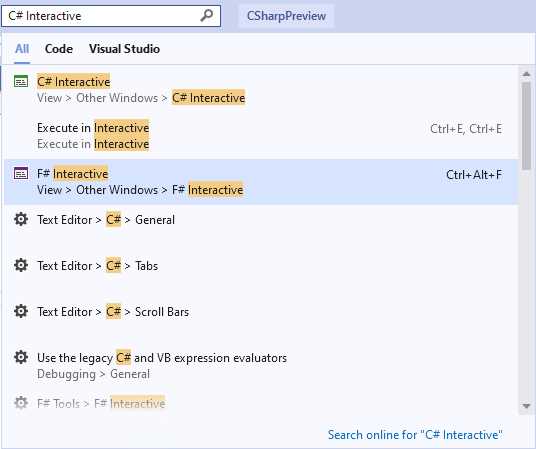Click gear icon for C# Scroll Bars
The height and width of the screenshot is (449, 536).
coord(21,311)
